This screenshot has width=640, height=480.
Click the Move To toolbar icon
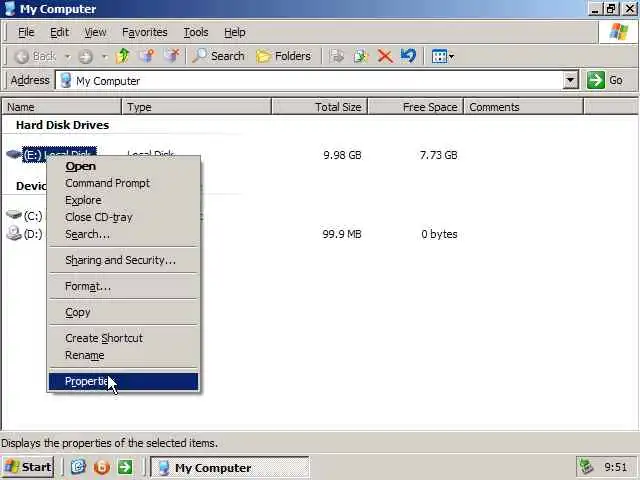pyautogui.click(x=337, y=56)
